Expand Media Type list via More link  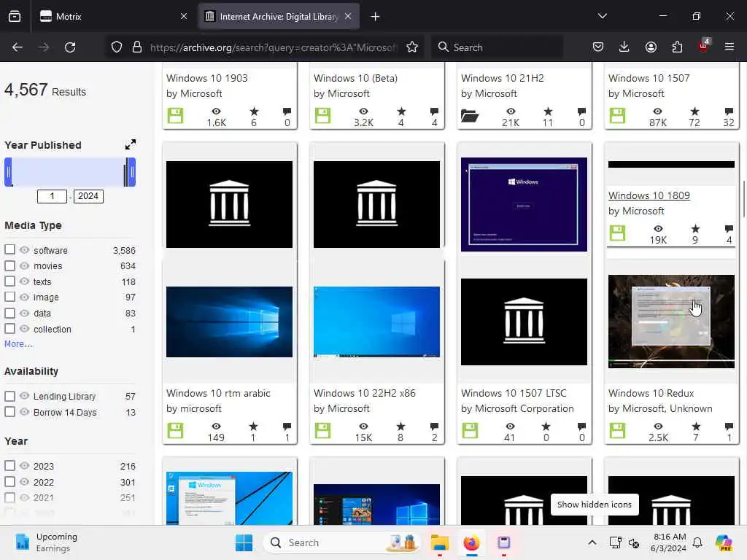click(x=18, y=344)
